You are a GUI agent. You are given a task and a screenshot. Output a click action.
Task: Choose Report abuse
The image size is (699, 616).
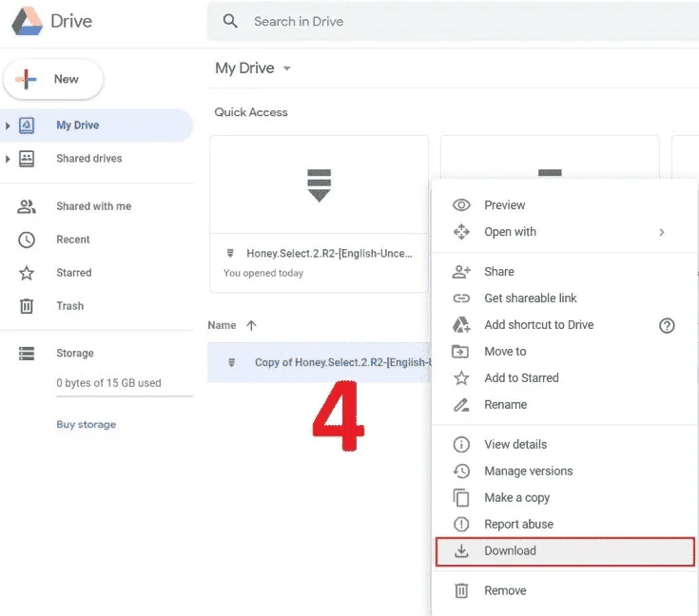(x=564, y=524)
